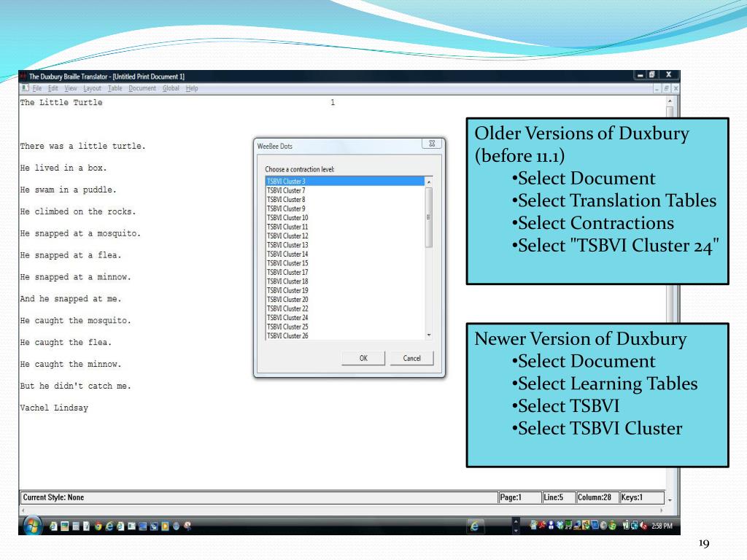Select "TSBVI Cluster 26" in the list

345,335
